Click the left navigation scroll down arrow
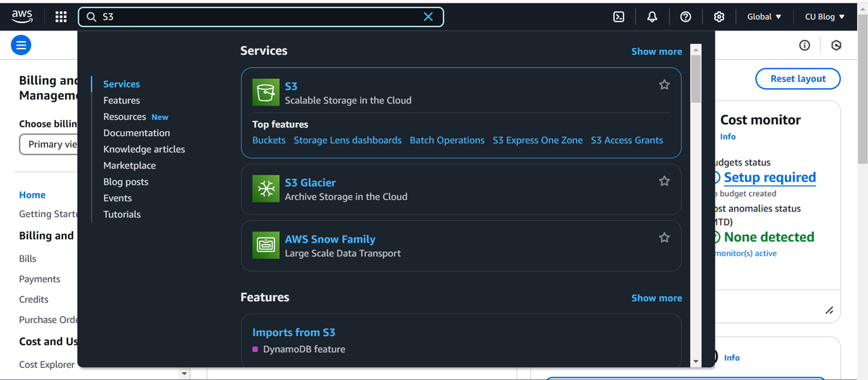The height and width of the screenshot is (380, 868). 184,374
